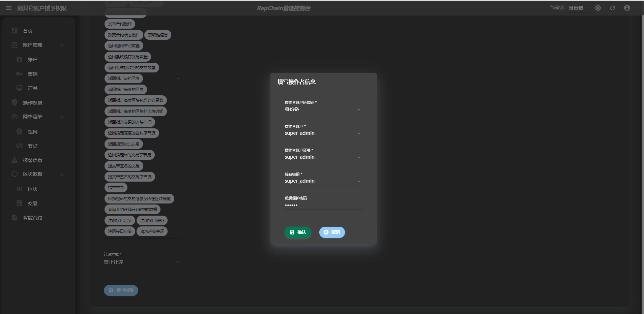
Task: Select the 返回指定高度区块包含的交易数 chip
Action: coord(136,100)
